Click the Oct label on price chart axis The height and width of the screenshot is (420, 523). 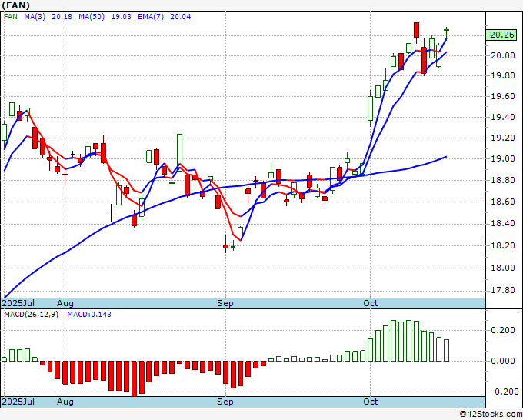click(370, 303)
